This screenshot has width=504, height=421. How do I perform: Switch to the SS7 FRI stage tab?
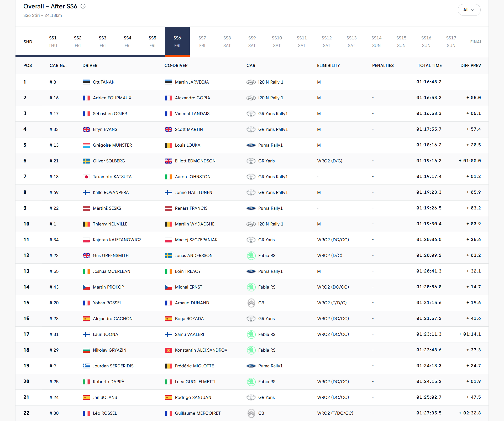(202, 42)
